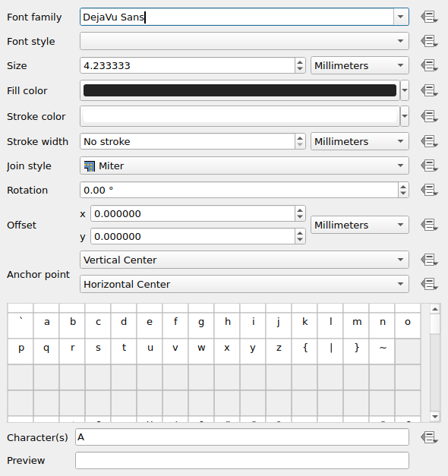Open data-defined override for Font style
448x476 pixels.
(x=429, y=41)
